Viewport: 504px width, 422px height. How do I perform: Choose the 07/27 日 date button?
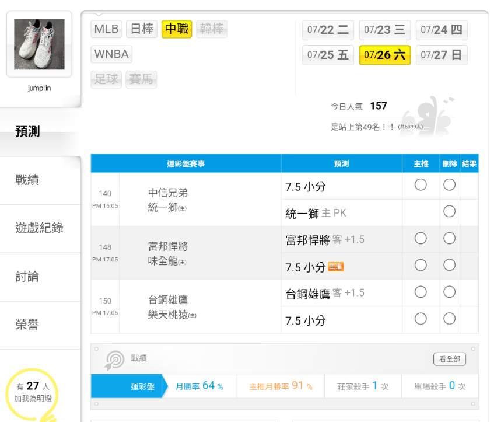click(x=442, y=55)
